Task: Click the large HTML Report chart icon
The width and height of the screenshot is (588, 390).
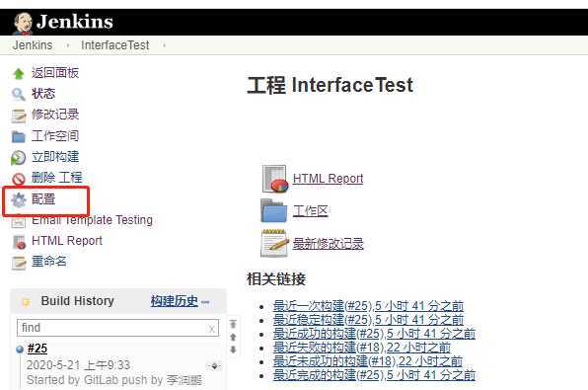Action: tap(275, 179)
